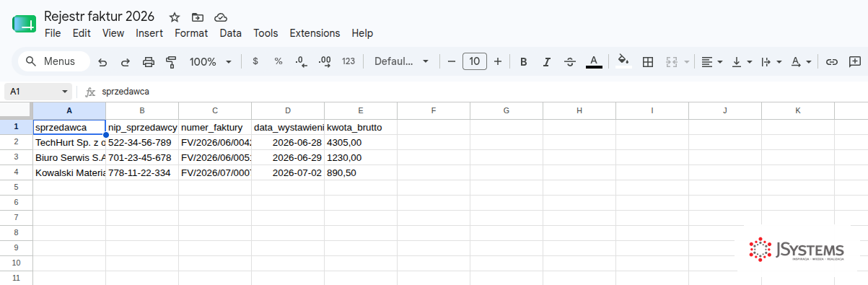Select cell Kowalski Materia
This screenshot has width=868, height=285.
[69, 172]
